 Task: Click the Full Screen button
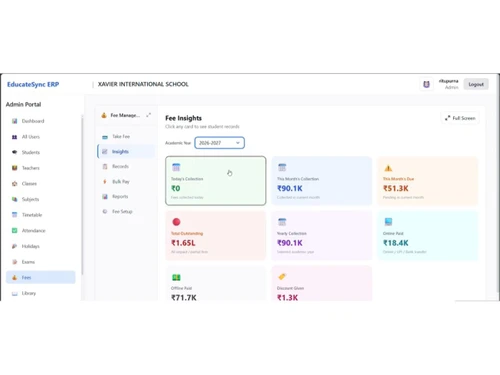(x=460, y=118)
